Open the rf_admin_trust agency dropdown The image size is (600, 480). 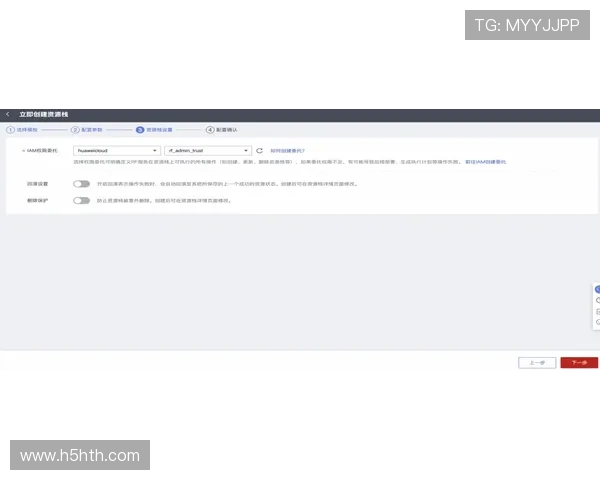pos(208,150)
